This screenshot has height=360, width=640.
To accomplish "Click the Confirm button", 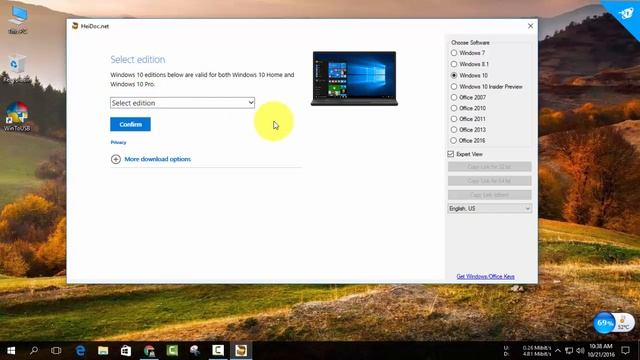I will pyautogui.click(x=130, y=124).
